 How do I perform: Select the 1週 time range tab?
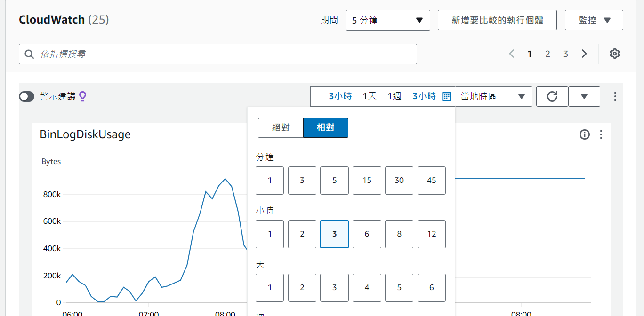[394, 96]
